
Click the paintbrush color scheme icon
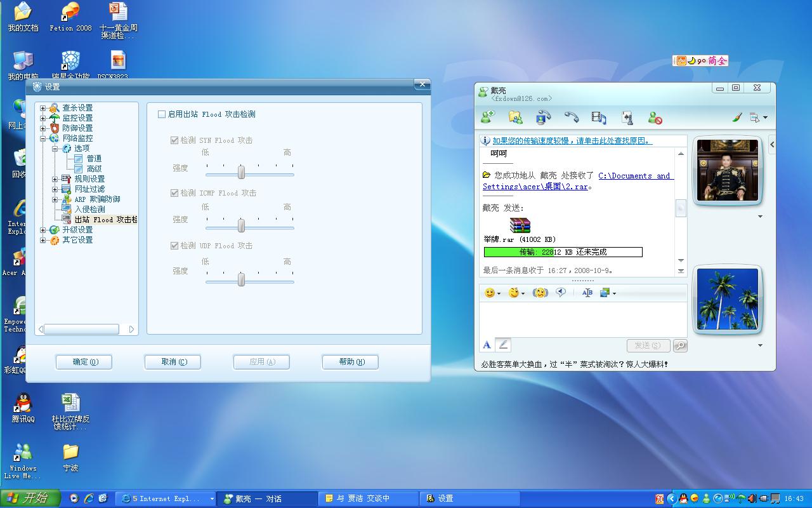coord(737,117)
